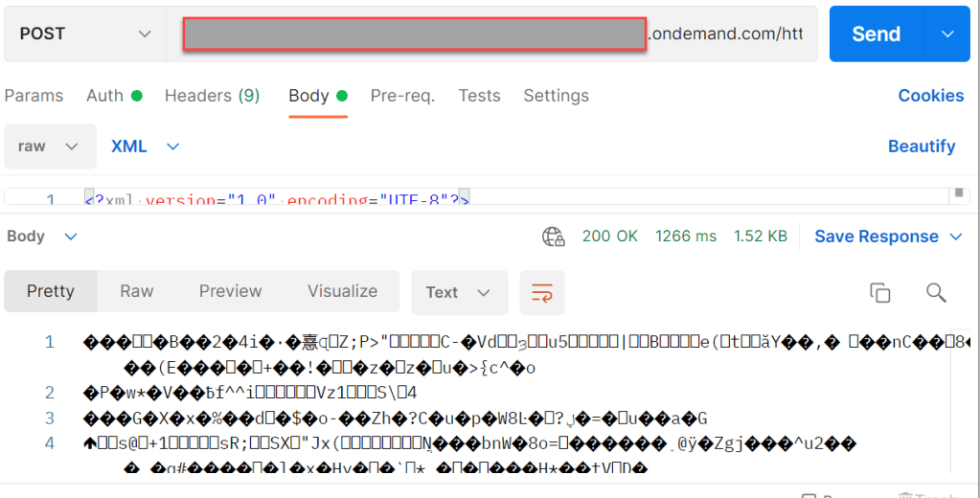Image resolution: width=980 pixels, height=498 pixels.
Task: Go to the Pre-req. tab
Action: (402, 96)
